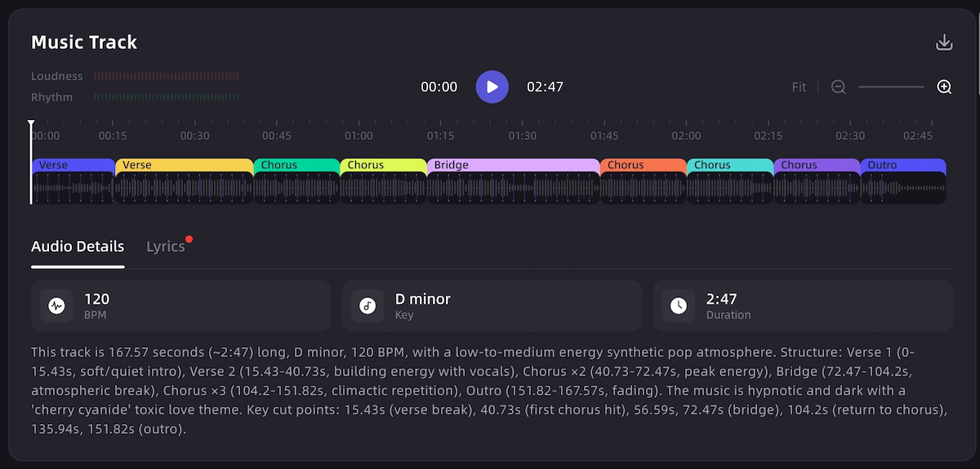This screenshot has height=469, width=980.
Task: Click the 02:47 total time display
Action: [545, 87]
